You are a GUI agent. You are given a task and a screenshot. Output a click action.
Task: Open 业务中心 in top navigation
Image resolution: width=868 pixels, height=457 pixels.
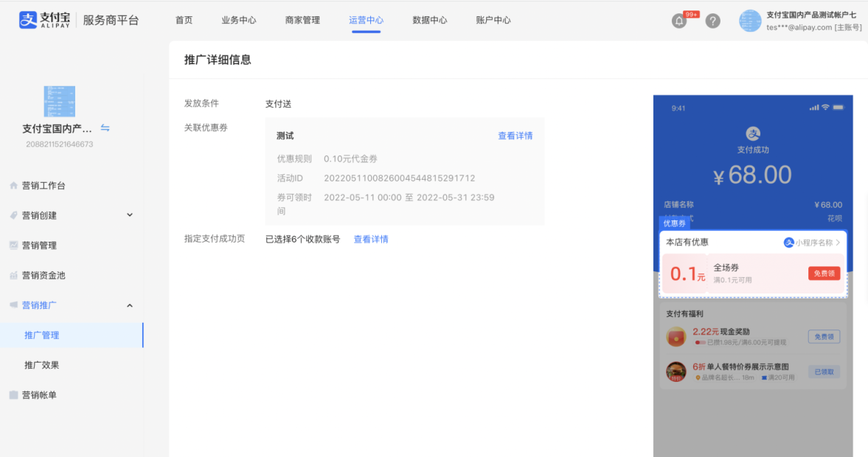click(x=239, y=20)
